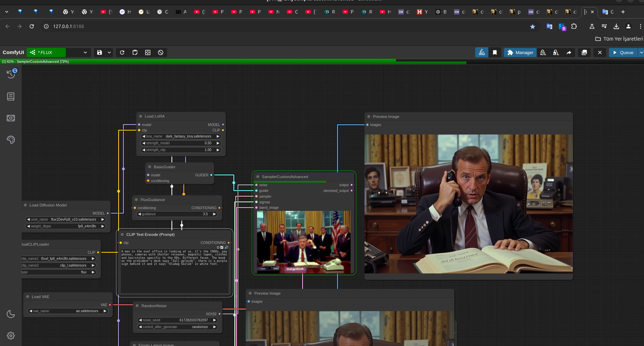Click the noise_seed value field
Viewport: 644px width, 346px height.
[178, 320]
